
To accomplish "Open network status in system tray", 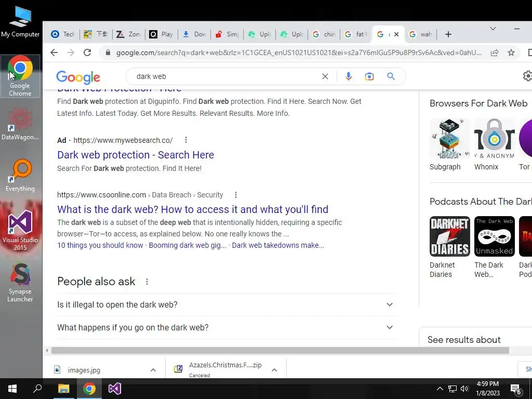I will click(x=453, y=389).
